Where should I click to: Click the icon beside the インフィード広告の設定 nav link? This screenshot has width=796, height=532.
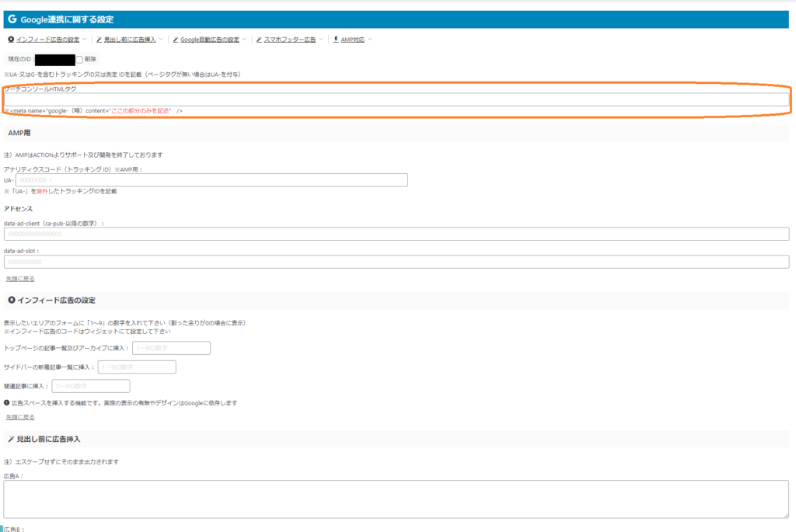point(10,40)
